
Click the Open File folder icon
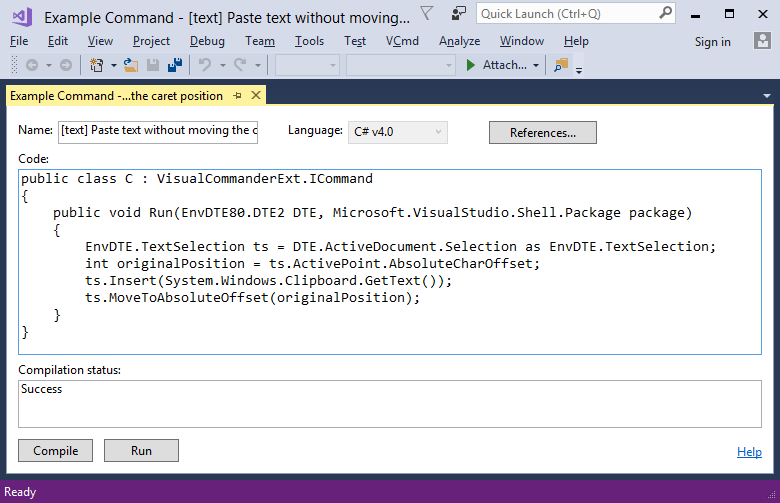[131, 65]
